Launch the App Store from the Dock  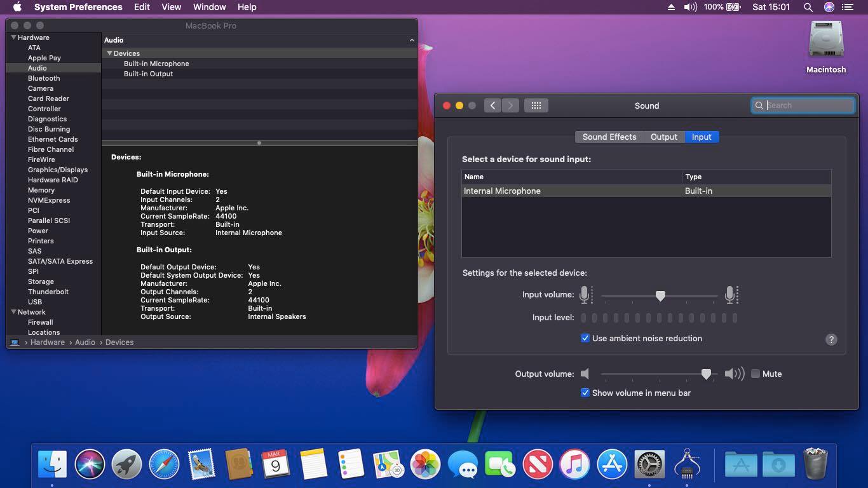point(612,464)
